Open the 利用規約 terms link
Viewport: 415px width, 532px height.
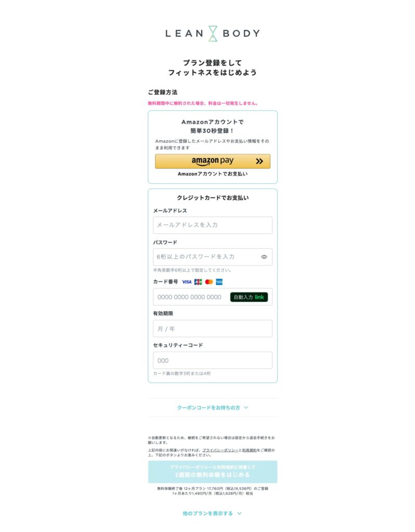(x=249, y=450)
